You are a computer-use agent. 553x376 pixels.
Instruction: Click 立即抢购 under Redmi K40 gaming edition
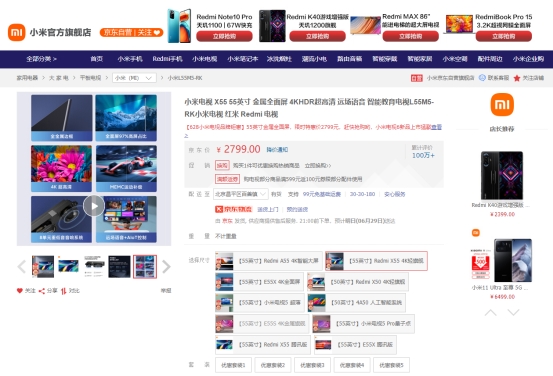click(317, 36)
